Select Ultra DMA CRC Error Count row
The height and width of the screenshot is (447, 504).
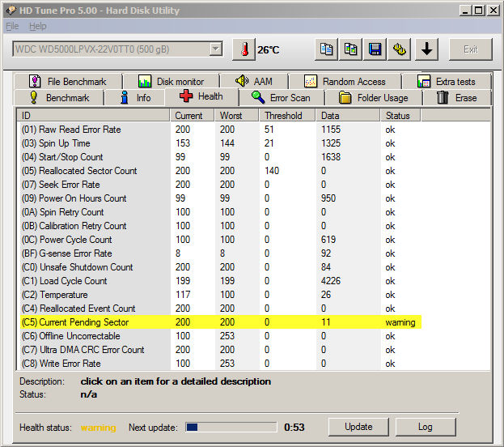[221, 350]
